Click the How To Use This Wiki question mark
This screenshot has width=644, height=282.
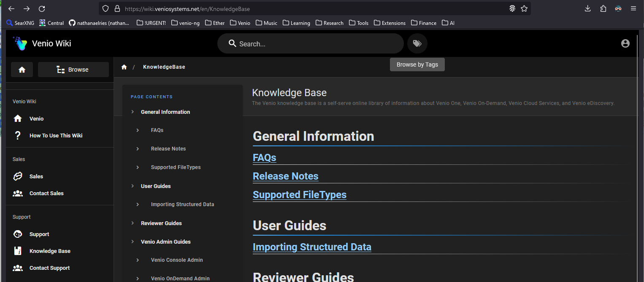pyautogui.click(x=18, y=136)
